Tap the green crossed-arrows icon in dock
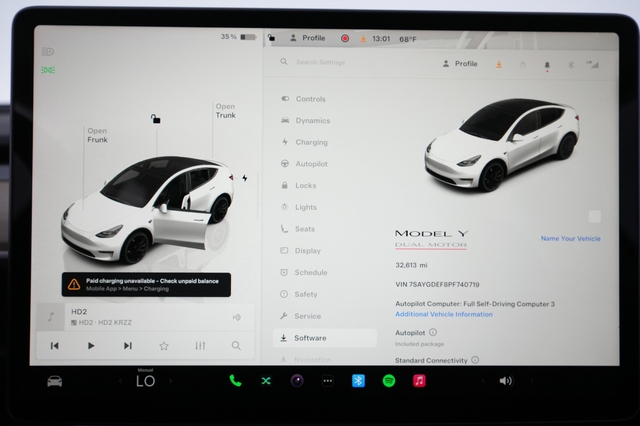Screen dimensions: 640x426 coord(266,381)
